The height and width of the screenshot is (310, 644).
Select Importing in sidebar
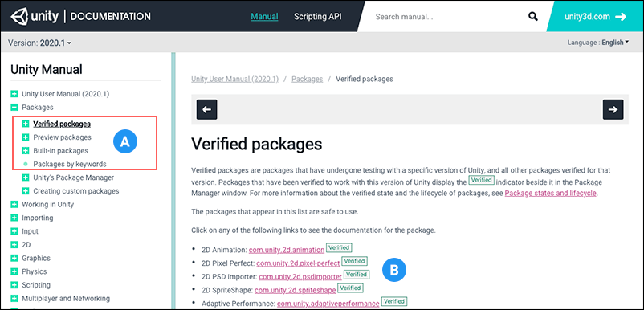[38, 218]
